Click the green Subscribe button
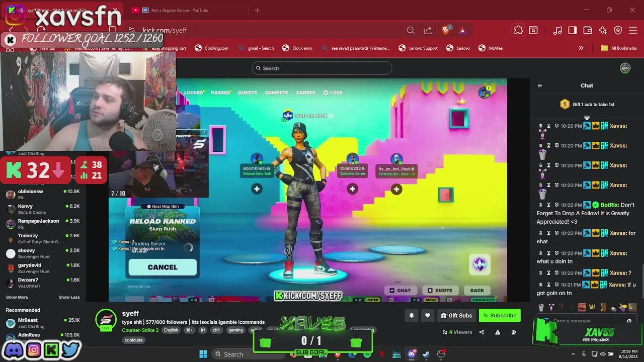This screenshot has width=644, height=362. point(500,316)
